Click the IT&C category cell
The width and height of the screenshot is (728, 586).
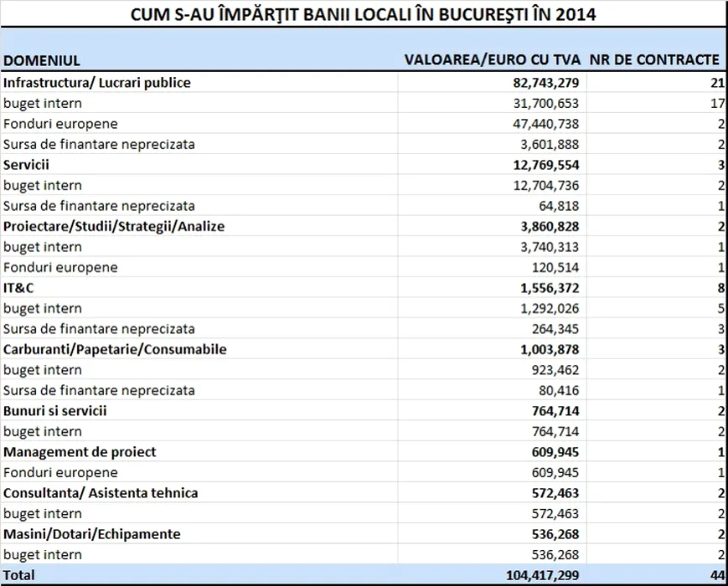click(x=19, y=288)
